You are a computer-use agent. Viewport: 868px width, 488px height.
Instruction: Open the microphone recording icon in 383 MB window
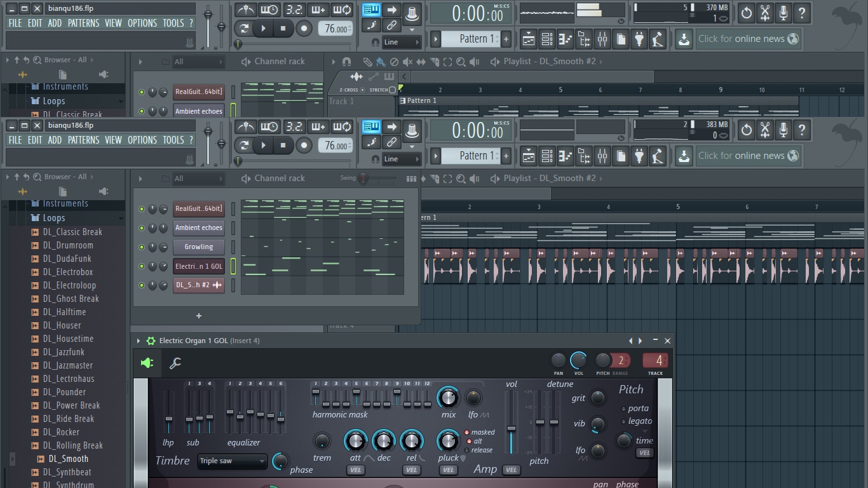(x=783, y=130)
